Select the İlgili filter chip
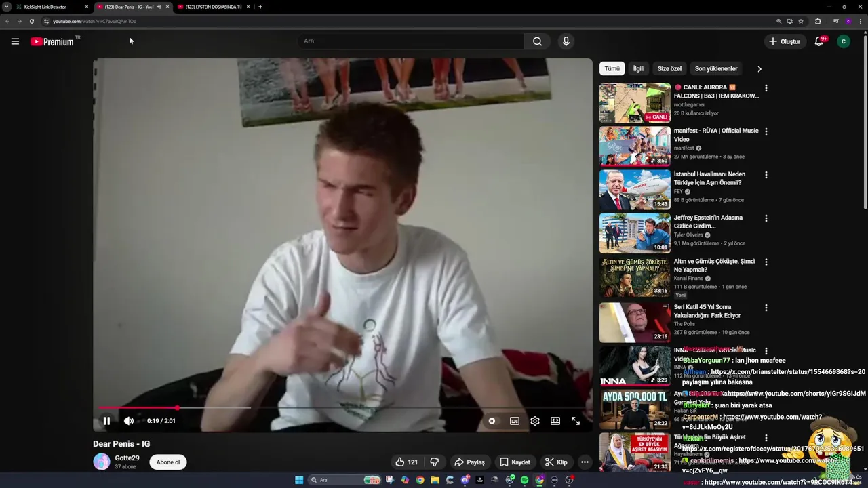The height and width of the screenshot is (488, 868). [x=639, y=68]
